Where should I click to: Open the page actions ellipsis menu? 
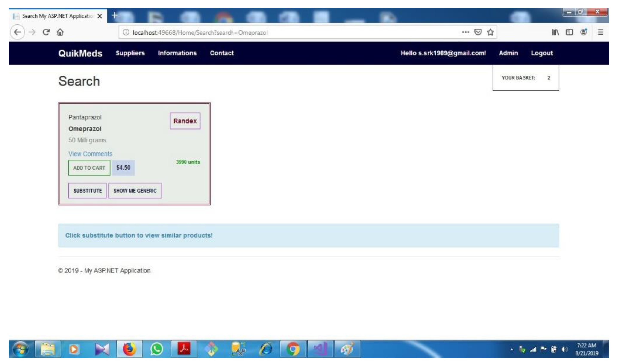tap(465, 32)
